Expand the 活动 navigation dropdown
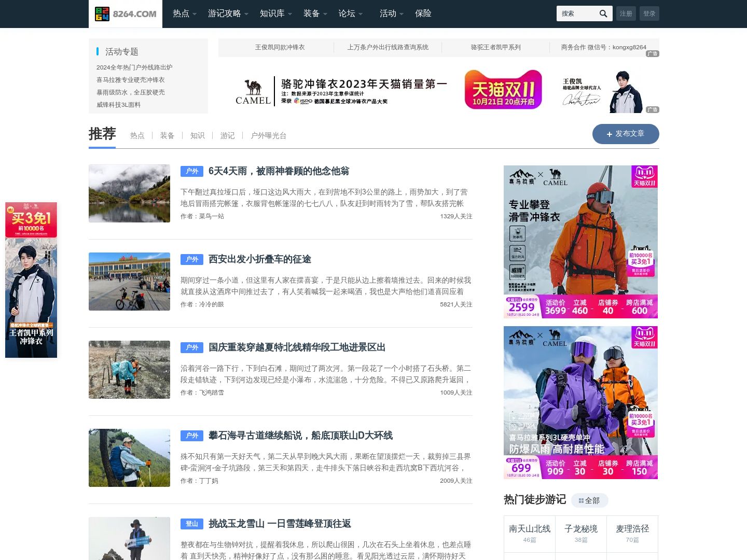Image resolution: width=747 pixels, height=560 pixels. coord(392,13)
